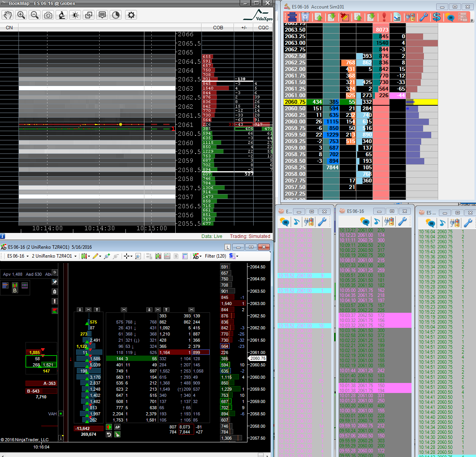This screenshot has width=476, height=457.
Task: Click the green play button below footprint
Action: click(x=109, y=427)
